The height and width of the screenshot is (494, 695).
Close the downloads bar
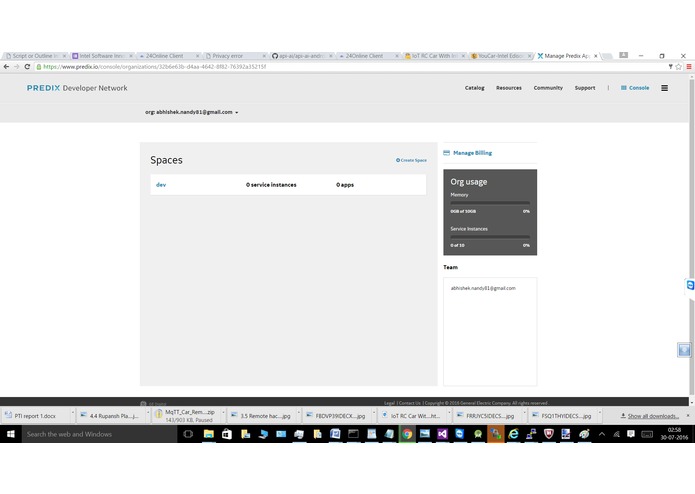688,416
